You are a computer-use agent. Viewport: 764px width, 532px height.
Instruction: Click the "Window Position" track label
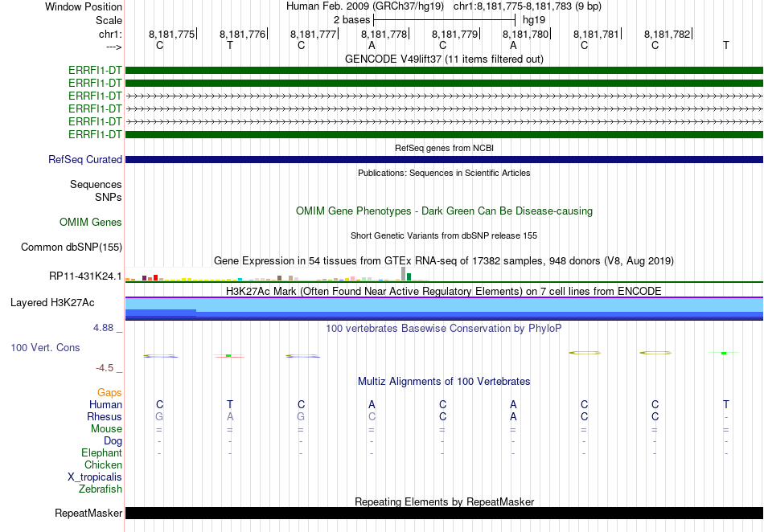coord(84,6)
